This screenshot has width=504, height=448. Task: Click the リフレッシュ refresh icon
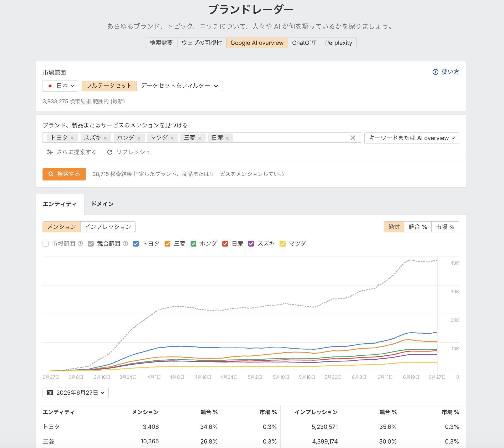(110, 152)
